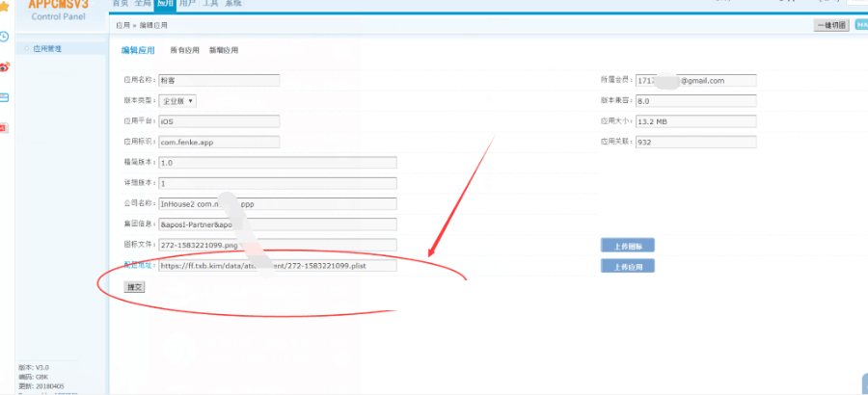This screenshot has width=868, height=395.
Task: Go to the 所有应用 sub-tab
Action: point(185,50)
